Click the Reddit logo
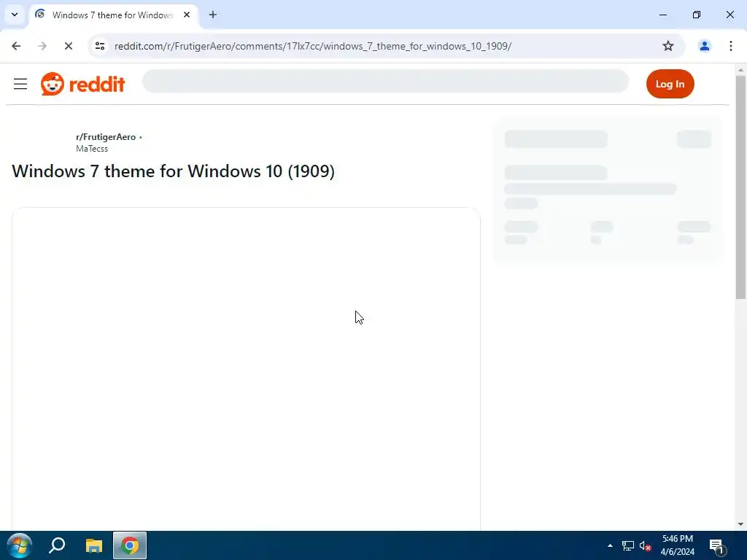Screen dimensions: 747x560 [82, 84]
